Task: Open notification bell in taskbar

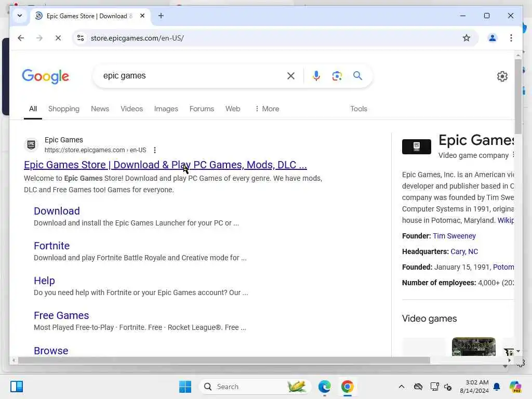Action: coord(497,387)
